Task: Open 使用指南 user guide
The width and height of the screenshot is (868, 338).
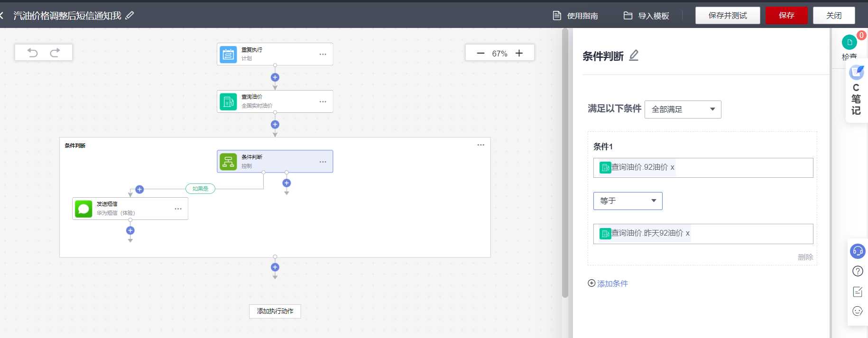Action: (x=575, y=16)
